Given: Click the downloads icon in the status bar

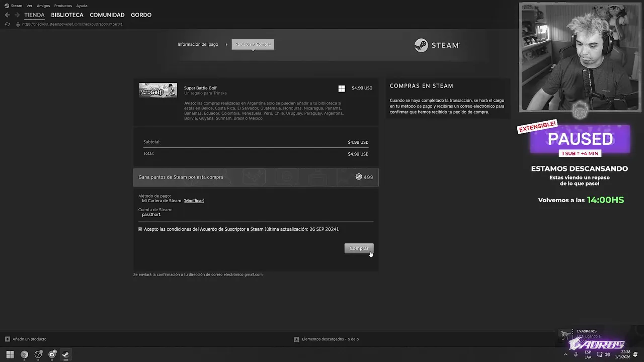Looking at the screenshot, I should coord(296,339).
